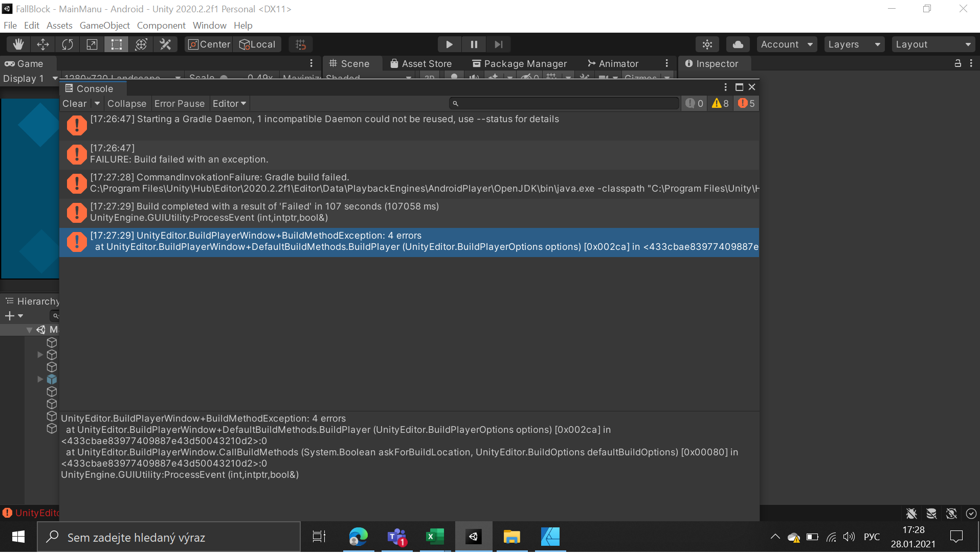Select 'Build completed with a result' entry
This screenshot has height=556, width=980.
(409, 213)
